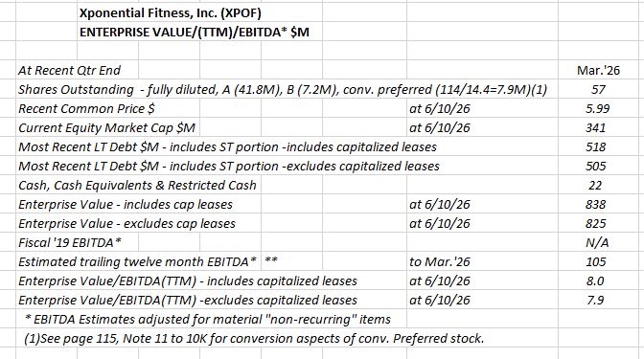The width and height of the screenshot is (644, 359).
Task: Click the EV/EBITDA ratio cell showing 8.0
Action: point(595,281)
